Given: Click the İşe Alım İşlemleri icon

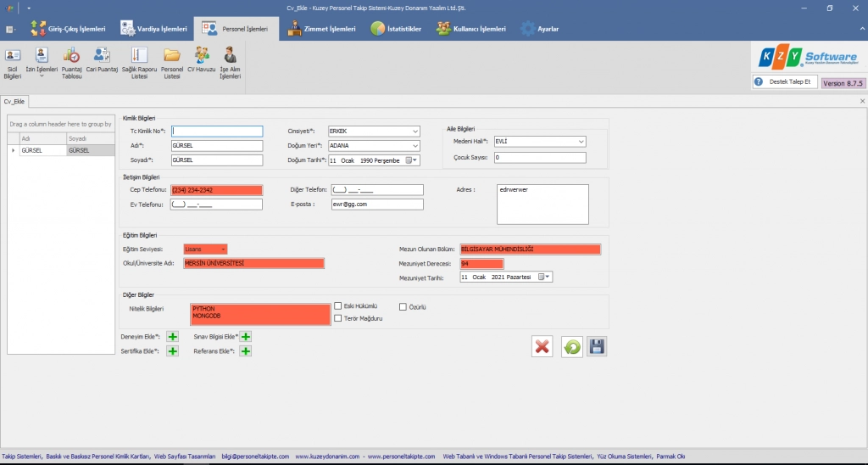Looking at the screenshot, I should [x=231, y=62].
